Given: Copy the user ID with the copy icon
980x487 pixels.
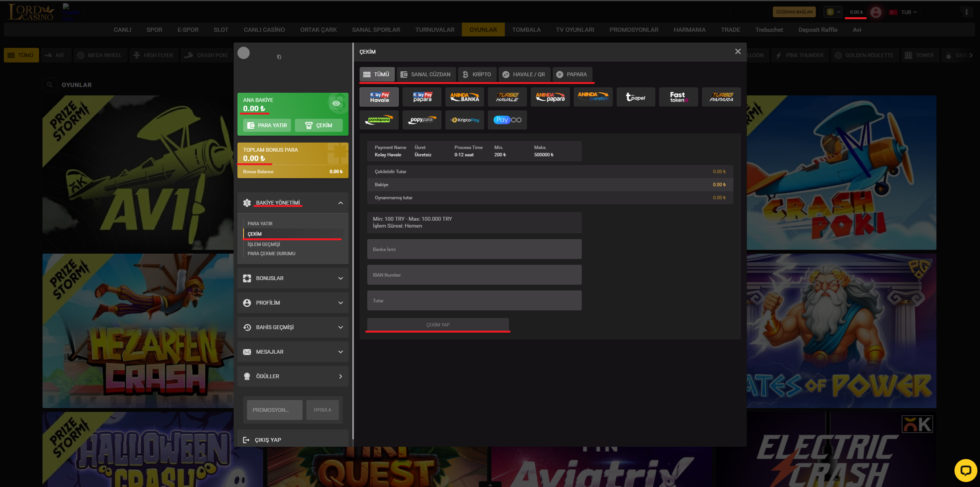Looking at the screenshot, I should coord(279,57).
